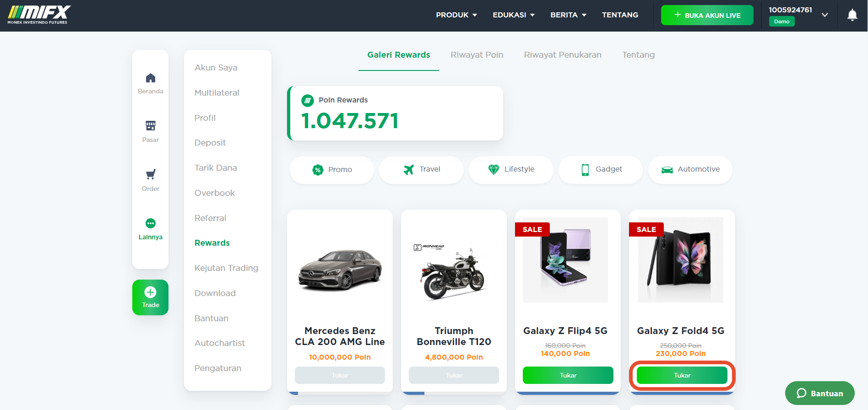The height and width of the screenshot is (410, 868).
Task: Filter rewards by Promo category
Action: (x=332, y=170)
